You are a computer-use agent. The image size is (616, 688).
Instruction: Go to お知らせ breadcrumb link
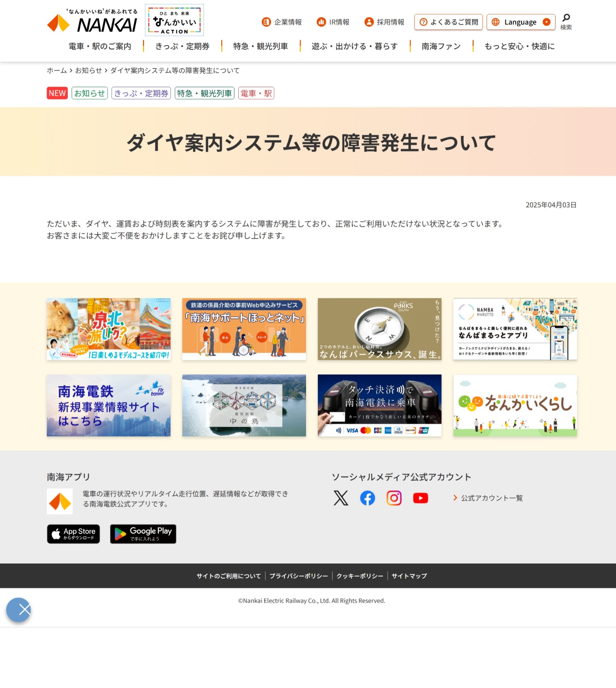[89, 71]
